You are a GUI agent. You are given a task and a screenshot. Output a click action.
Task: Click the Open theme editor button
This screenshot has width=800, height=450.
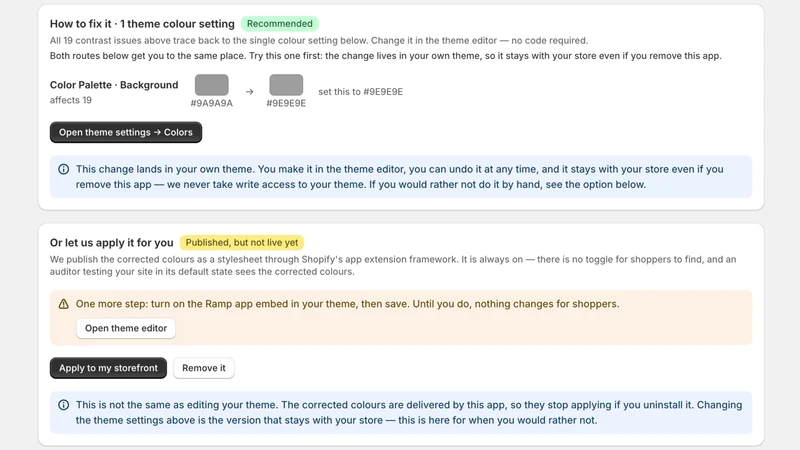(126, 328)
